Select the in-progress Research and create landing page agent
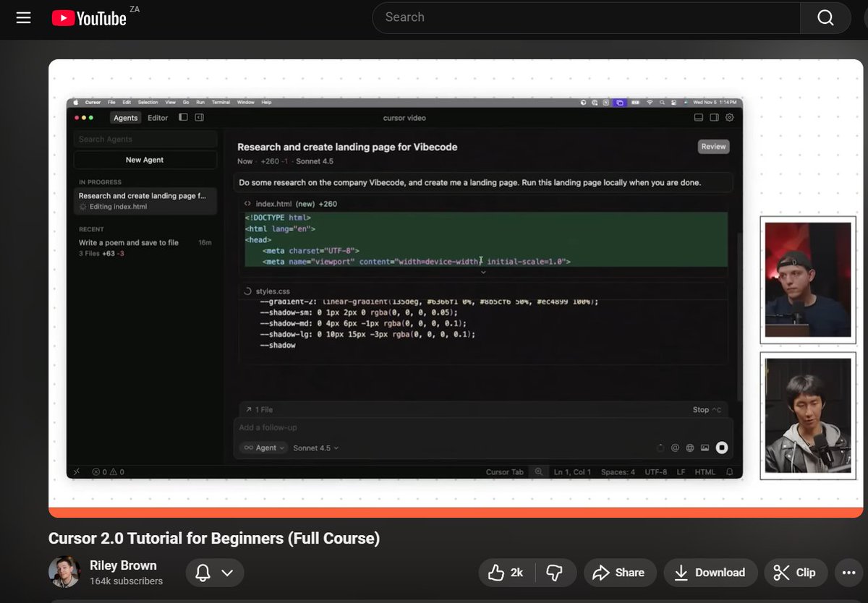The width and height of the screenshot is (868, 603). tap(145, 201)
